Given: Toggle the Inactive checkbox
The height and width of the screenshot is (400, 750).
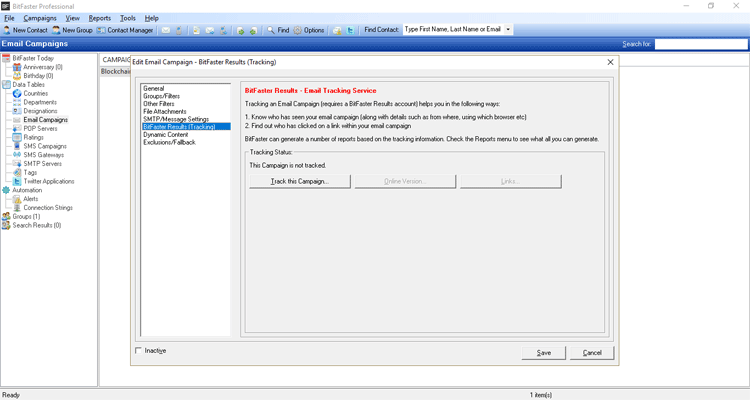Looking at the screenshot, I should coord(139,351).
